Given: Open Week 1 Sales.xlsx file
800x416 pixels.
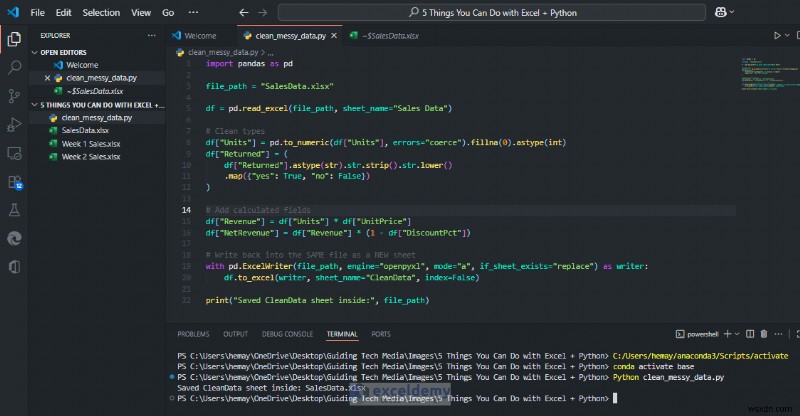Looking at the screenshot, I should click(97, 143).
